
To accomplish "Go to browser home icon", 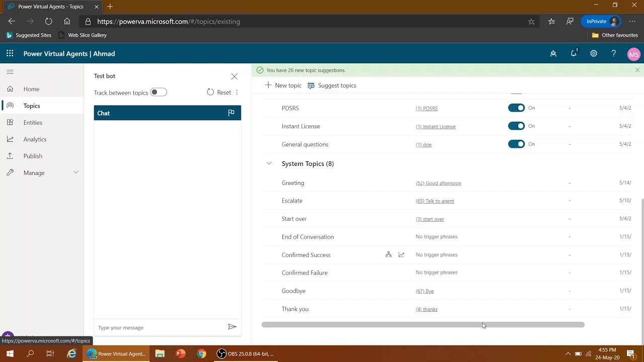I will point(67,21).
